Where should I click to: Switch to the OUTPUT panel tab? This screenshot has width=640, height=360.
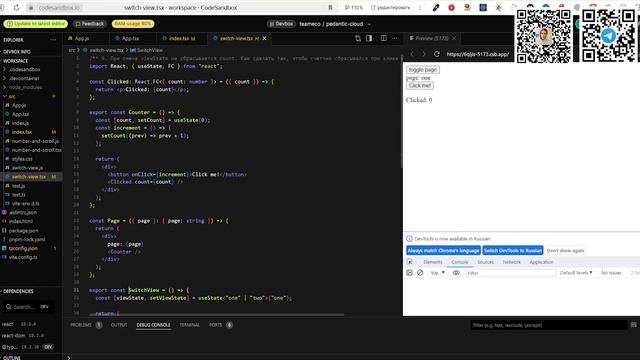(119, 325)
